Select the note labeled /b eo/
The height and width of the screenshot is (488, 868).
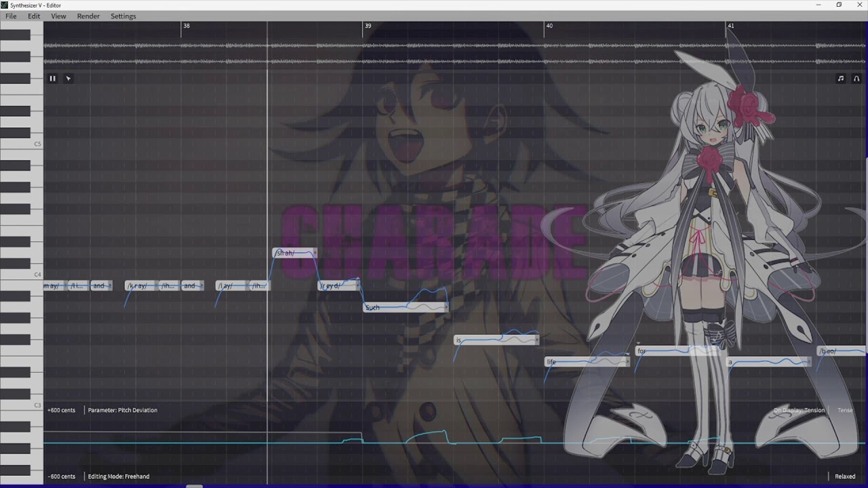coord(842,351)
